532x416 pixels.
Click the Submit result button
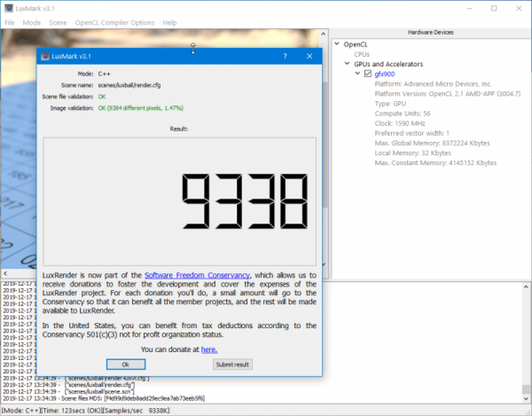tap(232, 365)
